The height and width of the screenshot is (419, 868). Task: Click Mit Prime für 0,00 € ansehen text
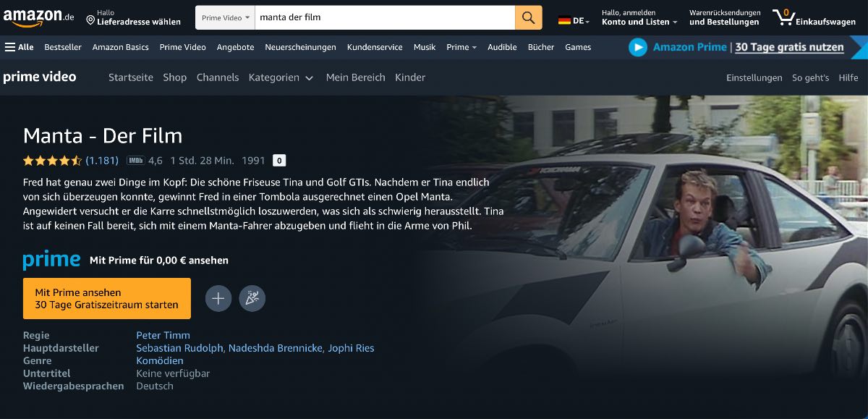(159, 261)
